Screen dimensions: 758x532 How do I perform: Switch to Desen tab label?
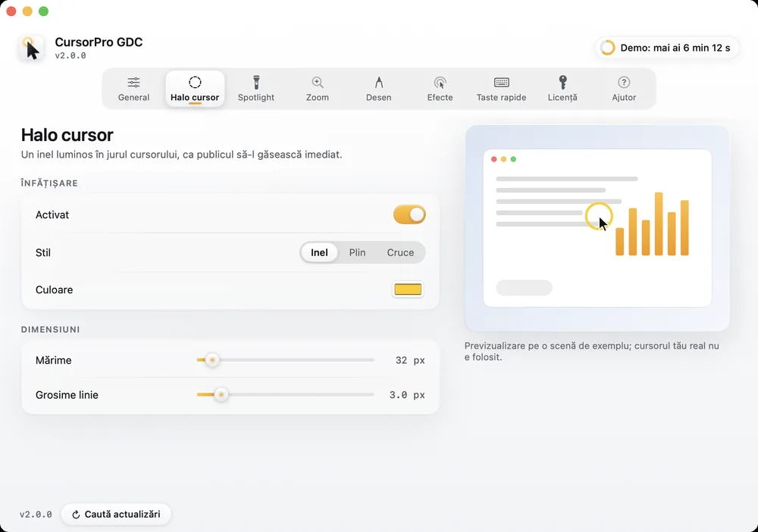pyautogui.click(x=378, y=97)
